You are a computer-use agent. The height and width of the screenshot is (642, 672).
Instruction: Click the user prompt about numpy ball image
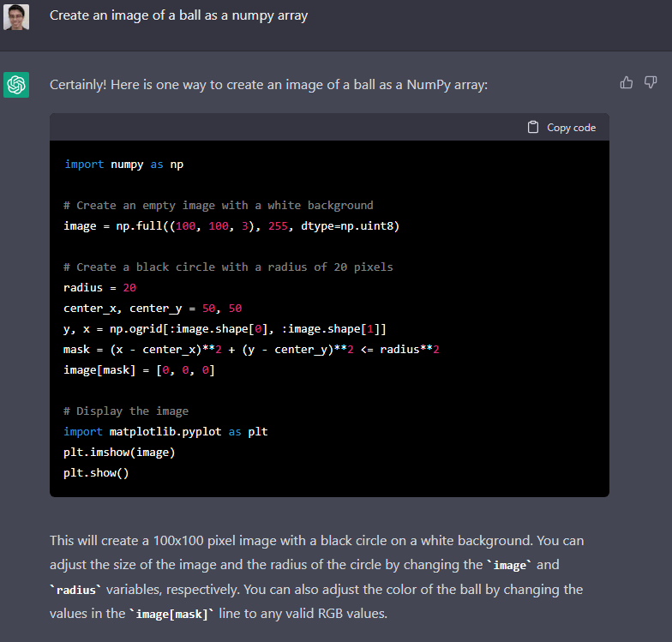point(178,15)
